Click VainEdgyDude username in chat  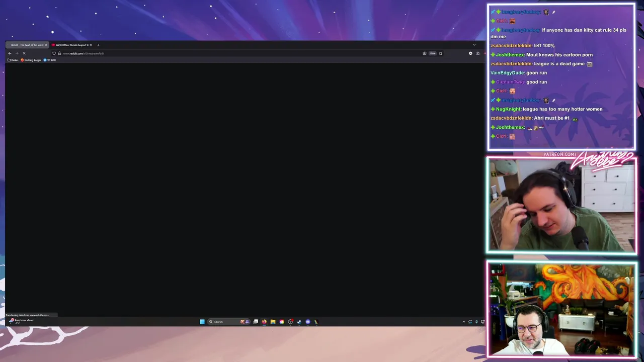[507, 73]
